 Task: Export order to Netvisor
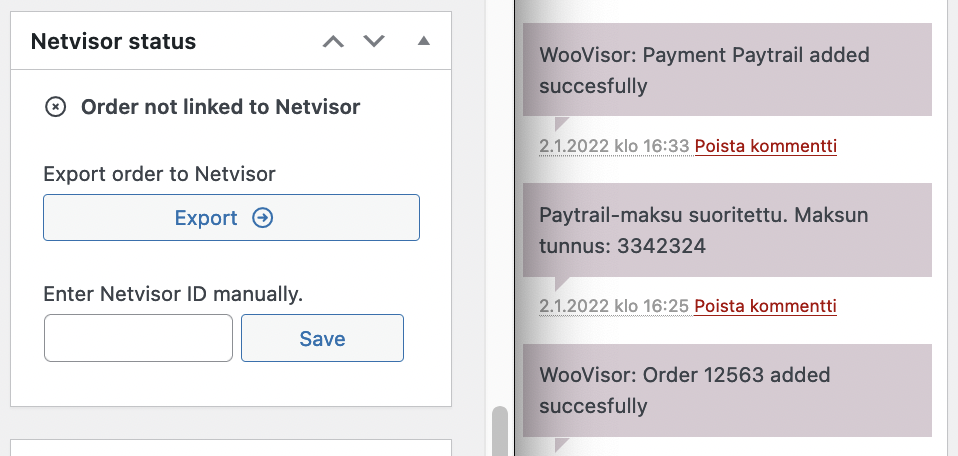(232, 218)
